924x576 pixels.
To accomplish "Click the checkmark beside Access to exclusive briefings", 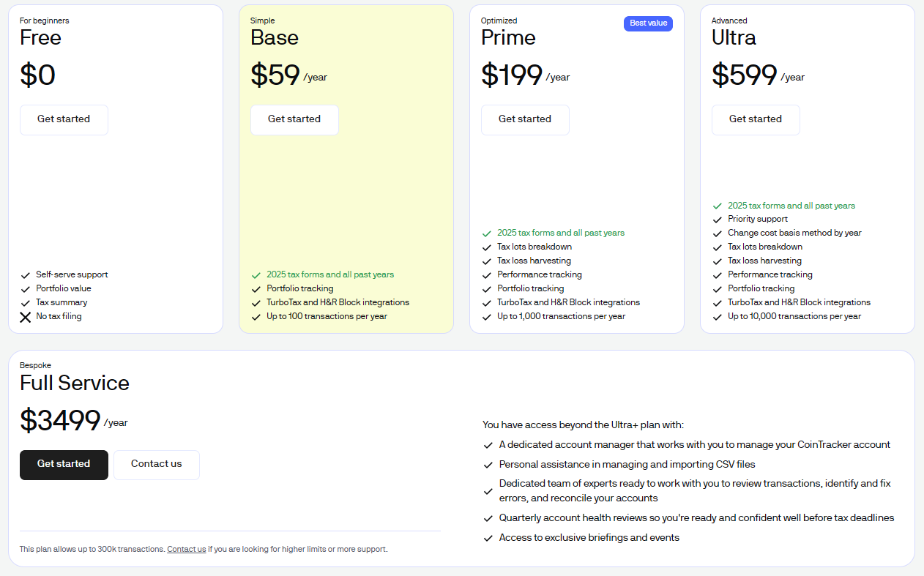I will (488, 537).
